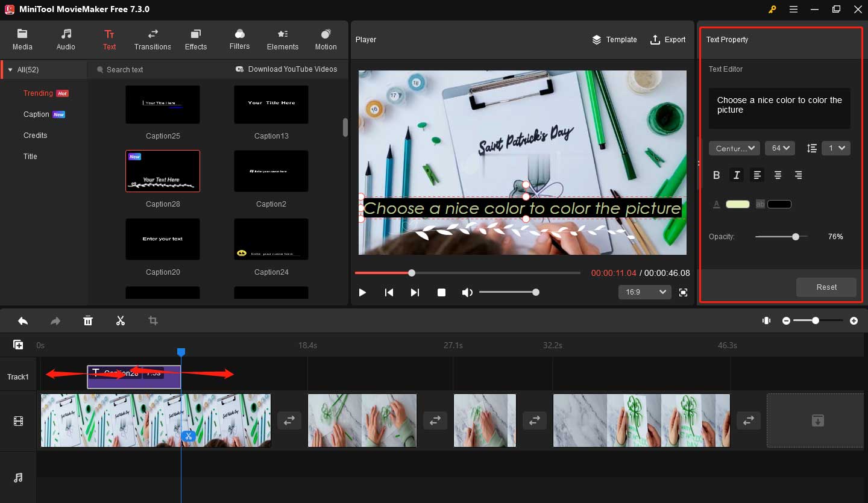
Task: Zoom out the timeline
Action: 786,321
